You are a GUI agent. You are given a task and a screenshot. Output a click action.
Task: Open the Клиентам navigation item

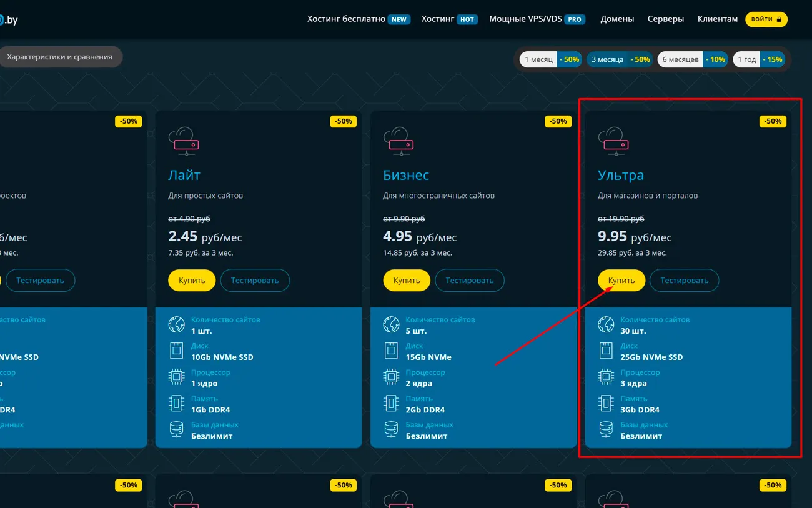[x=718, y=19]
